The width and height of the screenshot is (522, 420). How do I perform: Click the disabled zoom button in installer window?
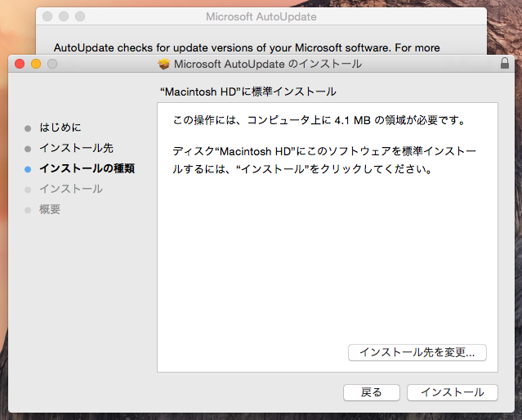52,64
